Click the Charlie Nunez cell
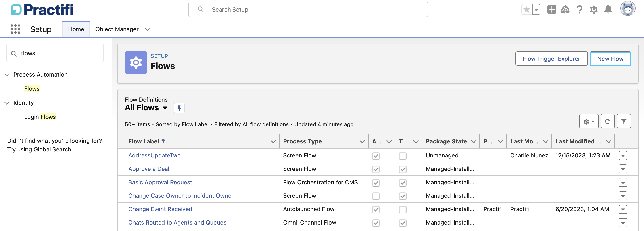 click(x=529, y=155)
